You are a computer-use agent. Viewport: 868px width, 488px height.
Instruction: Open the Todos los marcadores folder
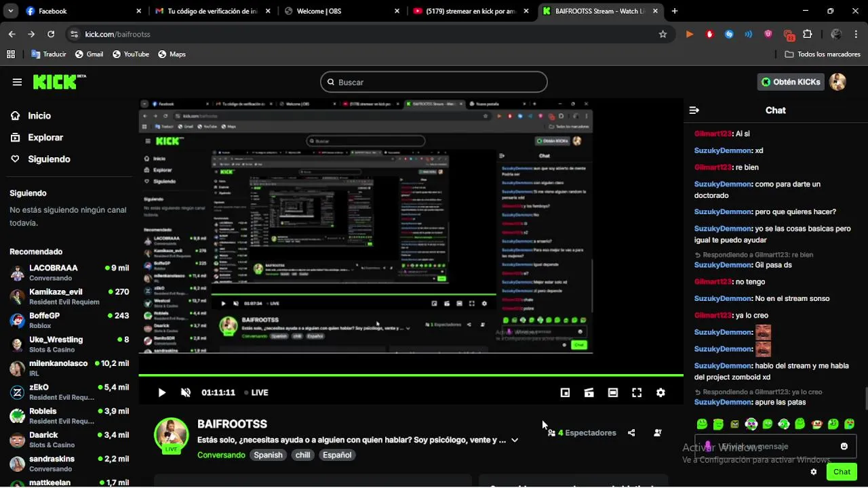[823, 54]
